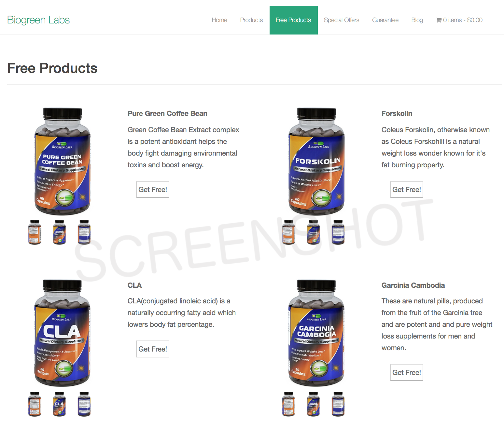Open the Products menu item
This screenshot has height=444, width=504.
251,20
